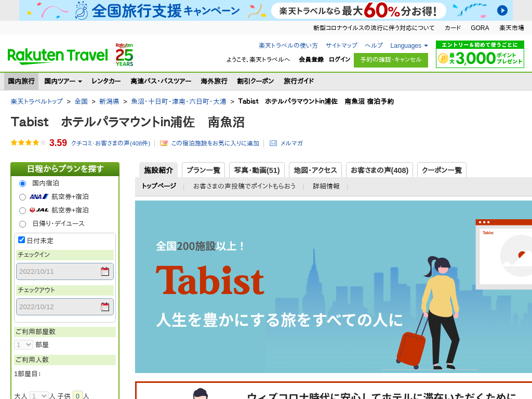The height and width of the screenshot is (399, 532).
Task: Select the 国内宿泊 radio option
Action: [x=23, y=183]
